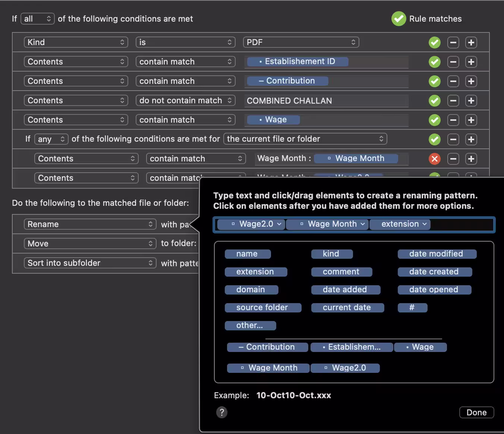Click the Done button
This screenshot has height=434, width=504.
[x=476, y=412]
